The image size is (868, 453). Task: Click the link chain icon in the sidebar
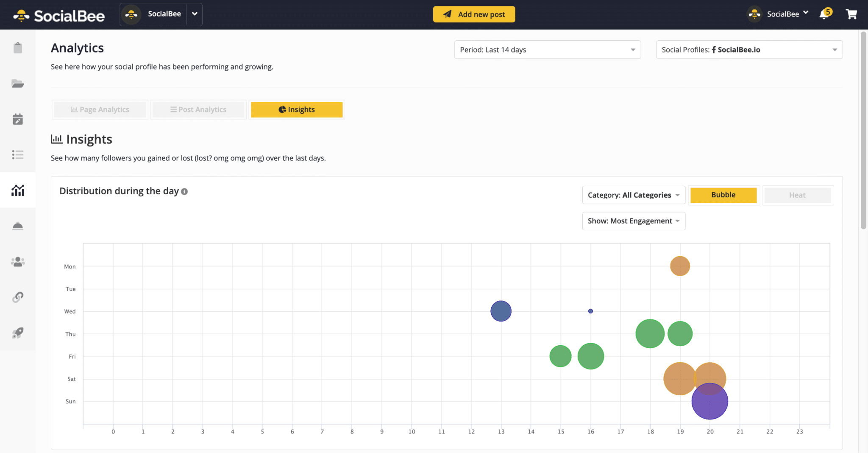tap(18, 297)
